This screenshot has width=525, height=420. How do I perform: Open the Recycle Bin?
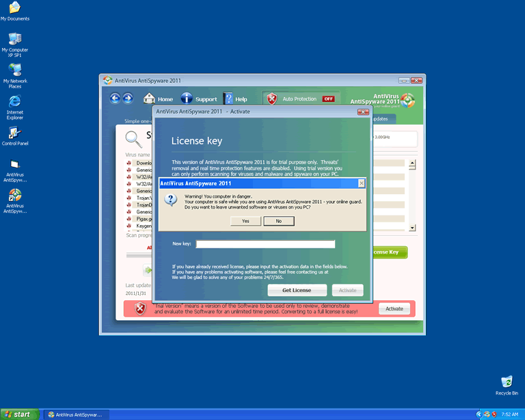[x=507, y=382]
